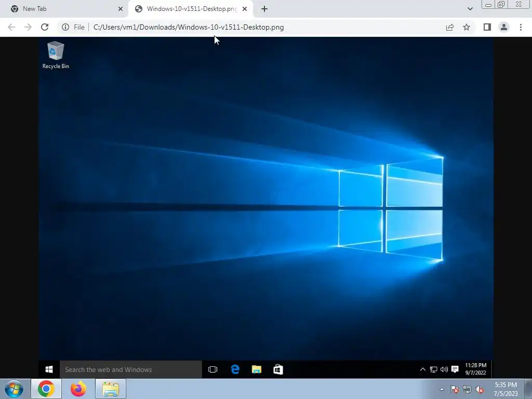Click Chrome icon on Windows 7 taskbar
Screen dimensions: 532x399
coord(46,389)
